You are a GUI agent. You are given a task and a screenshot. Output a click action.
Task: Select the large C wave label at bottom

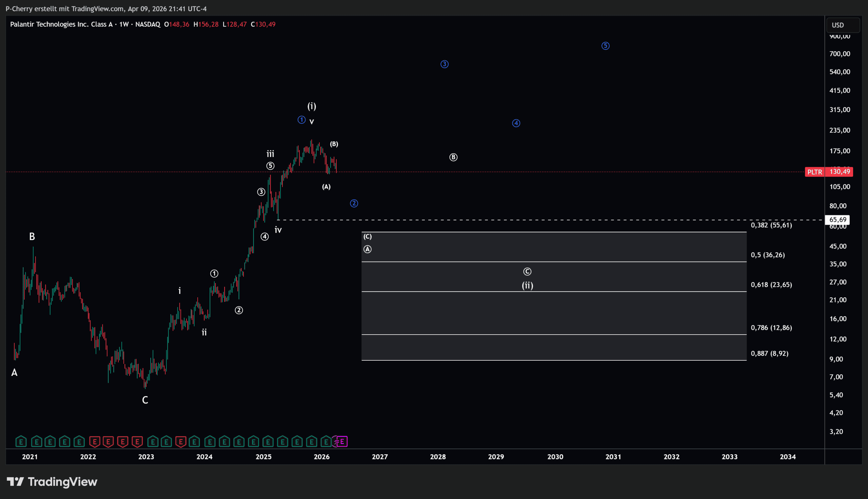click(145, 400)
